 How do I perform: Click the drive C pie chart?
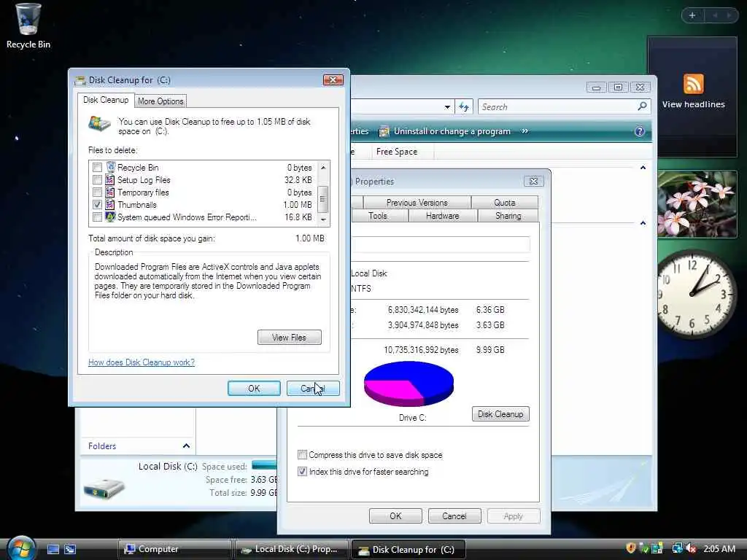[x=409, y=384]
